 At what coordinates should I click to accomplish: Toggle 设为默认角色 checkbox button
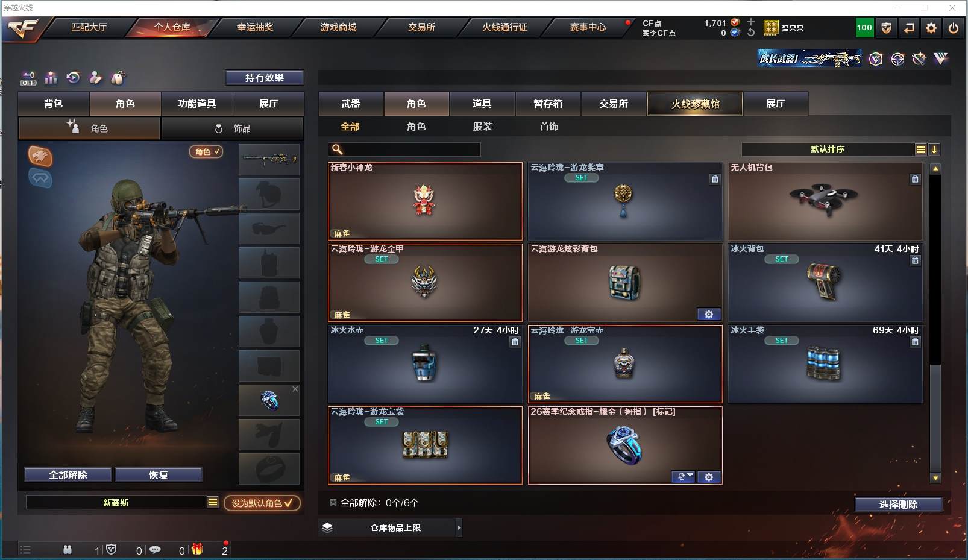click(x=262, y=503)
